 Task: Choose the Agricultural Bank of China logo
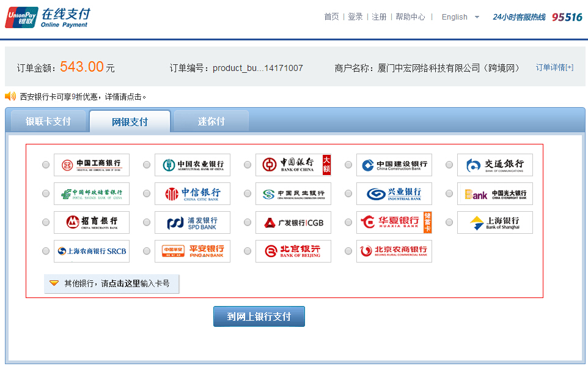click(193, 165)
